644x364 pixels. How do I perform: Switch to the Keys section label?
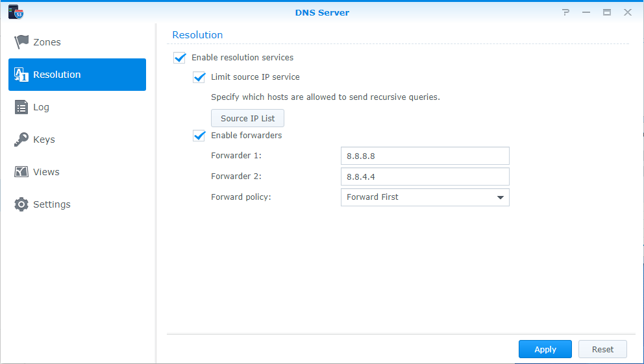point(44,140)
